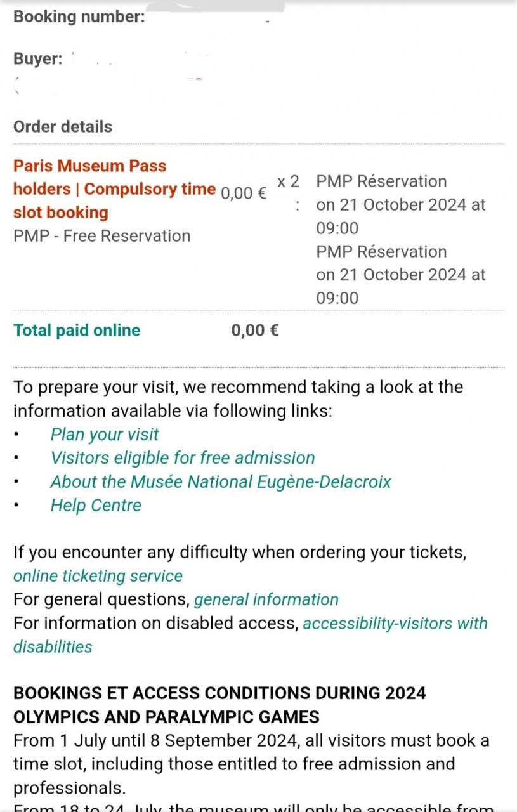Open the Help Centre link
Viewport: 517px width, 812px height.
96,505
